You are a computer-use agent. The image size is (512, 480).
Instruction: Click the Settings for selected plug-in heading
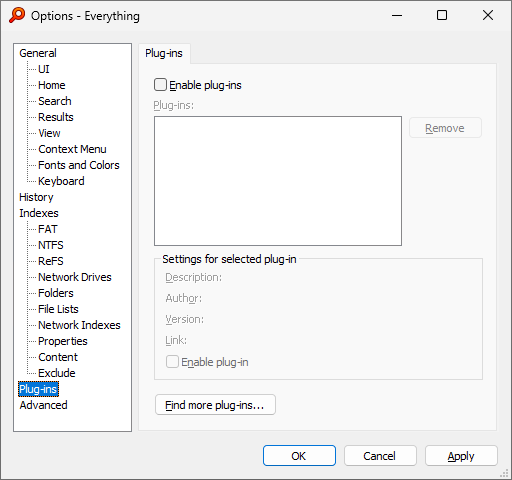coord(229,259)
